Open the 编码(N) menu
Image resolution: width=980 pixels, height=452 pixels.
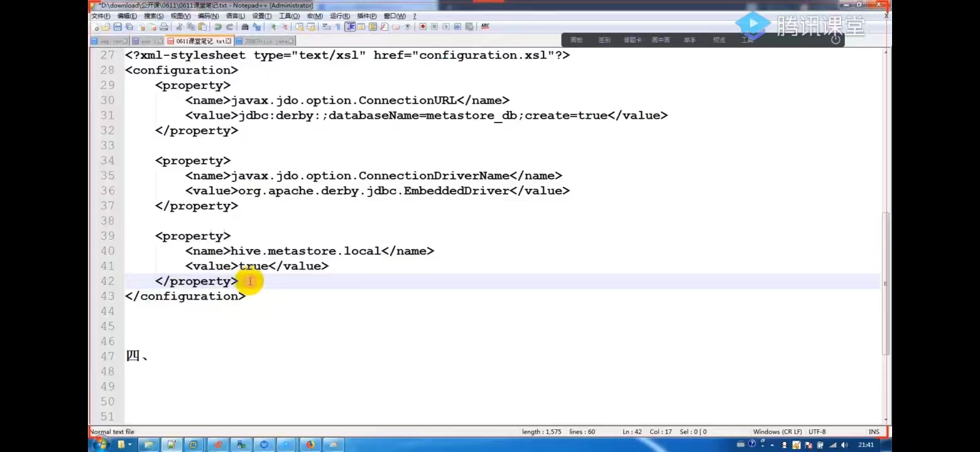[x=209, y=16]
